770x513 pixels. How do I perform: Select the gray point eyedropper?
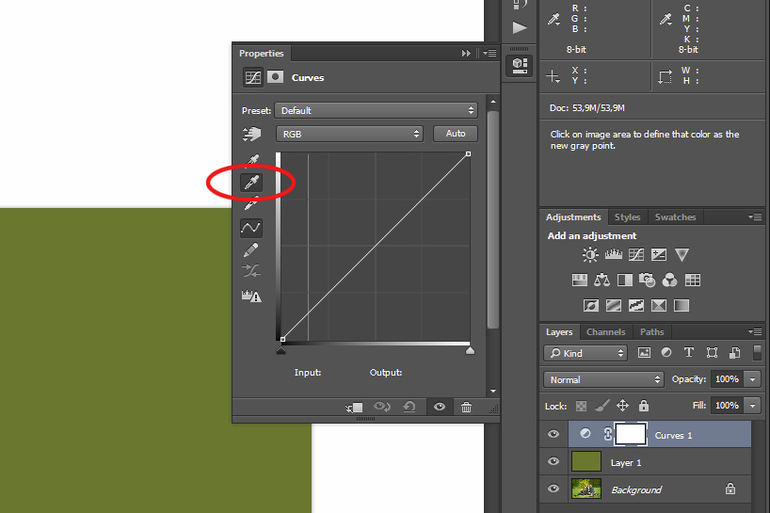[251, 182]
